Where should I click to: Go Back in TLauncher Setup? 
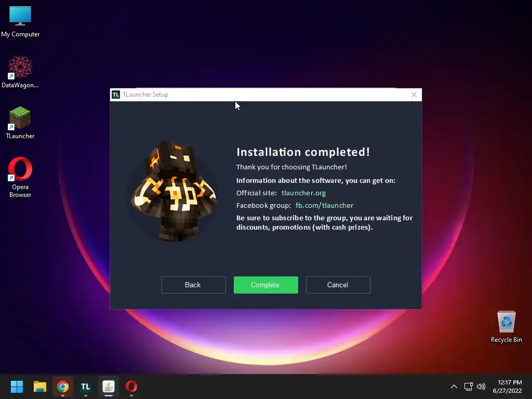193,285
